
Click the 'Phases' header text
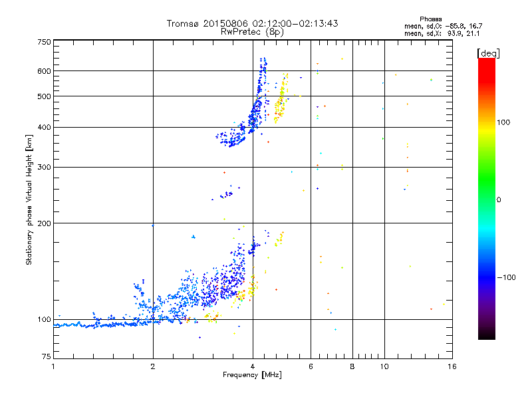coord(430,19)
